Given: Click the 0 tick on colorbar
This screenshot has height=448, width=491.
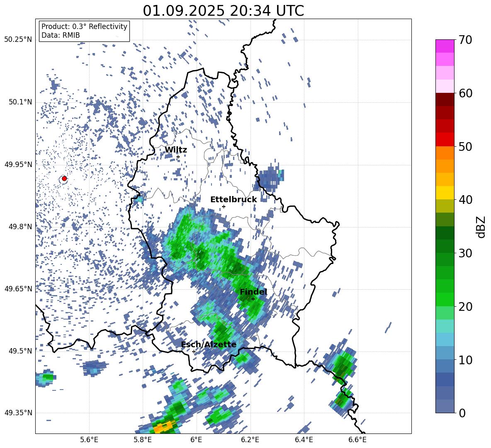Looking at the screenshot, I should 462,413.
